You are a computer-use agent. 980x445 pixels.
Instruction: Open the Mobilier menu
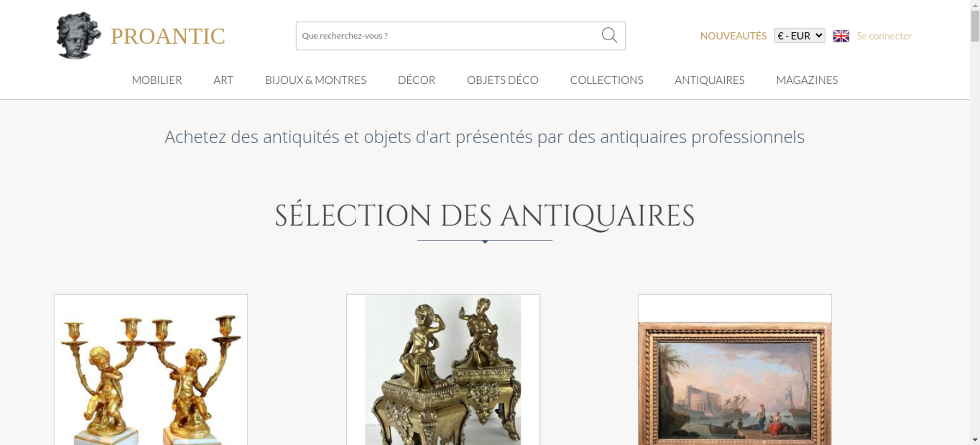tap(157, 80)
